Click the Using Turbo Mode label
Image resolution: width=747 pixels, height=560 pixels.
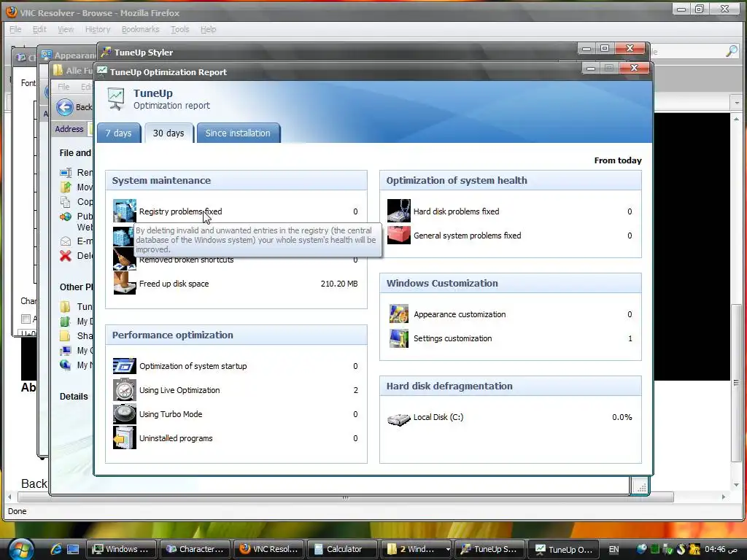click(x=171, y=414)
